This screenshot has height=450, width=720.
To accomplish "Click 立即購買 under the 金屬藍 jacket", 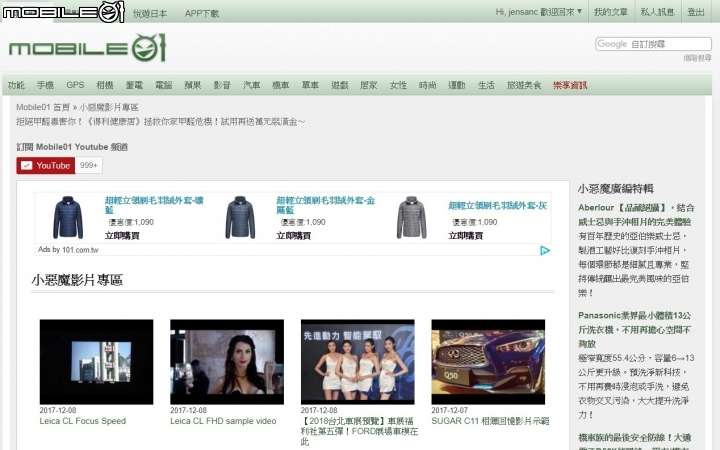I will coord(293,236).
